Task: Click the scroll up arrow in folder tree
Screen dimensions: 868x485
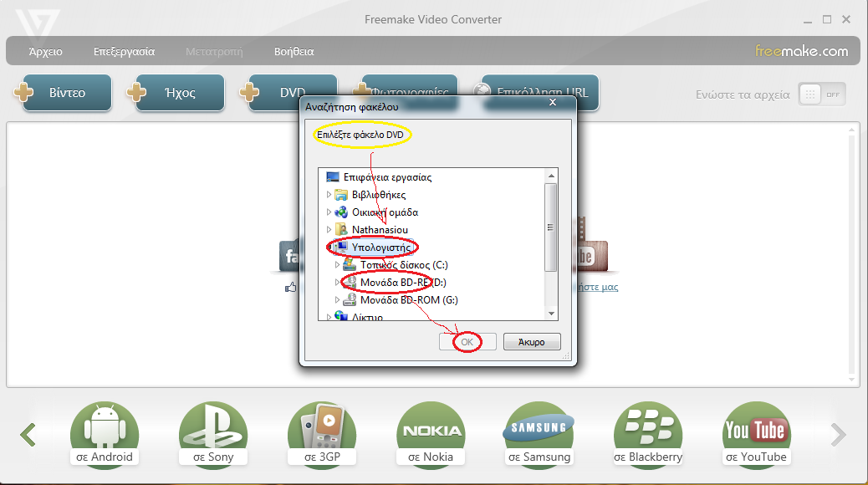Action: [551, 176]
